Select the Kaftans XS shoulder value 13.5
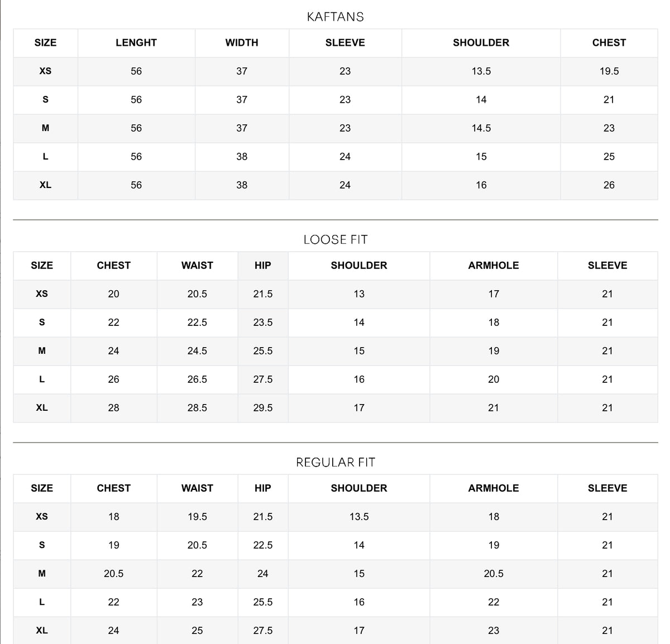 (x=481, y=71)
